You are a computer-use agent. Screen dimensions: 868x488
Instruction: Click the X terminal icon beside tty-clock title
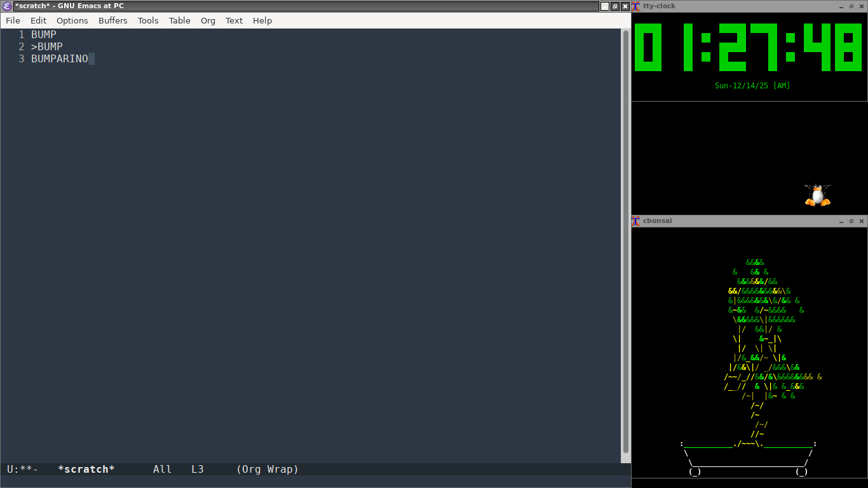point(635,6)
